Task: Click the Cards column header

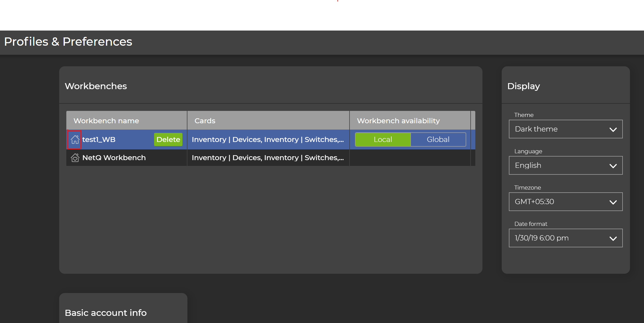Action: [205, 121]
